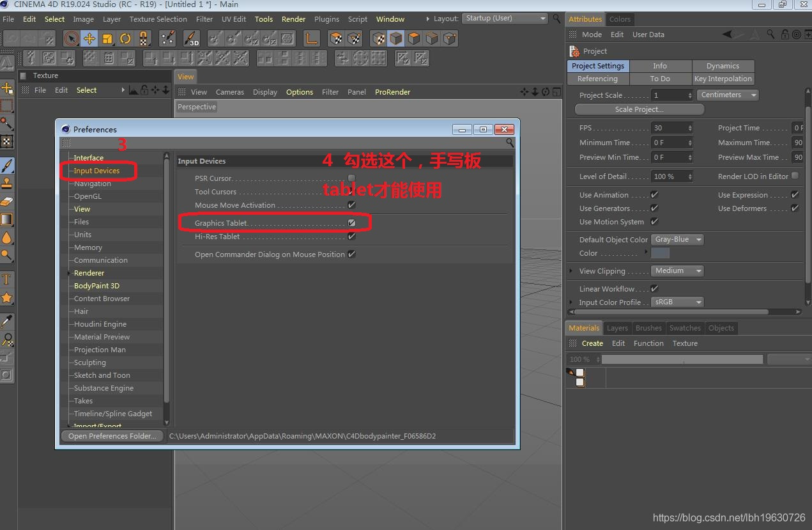Expand the View Clipping disclosure triangle
This screenshot has width=812, height=530.
click(x=571, y=271)
